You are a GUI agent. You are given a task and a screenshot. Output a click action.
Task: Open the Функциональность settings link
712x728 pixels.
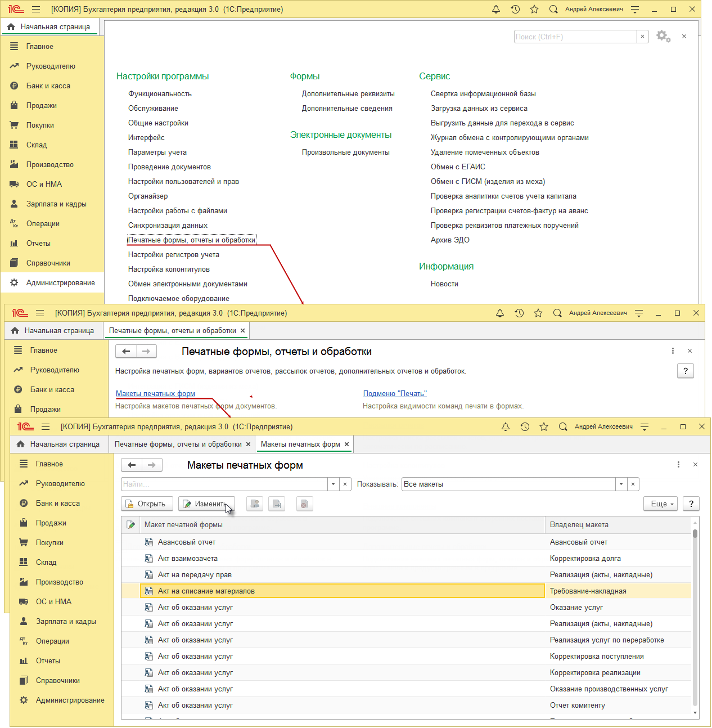coord(160,93)
